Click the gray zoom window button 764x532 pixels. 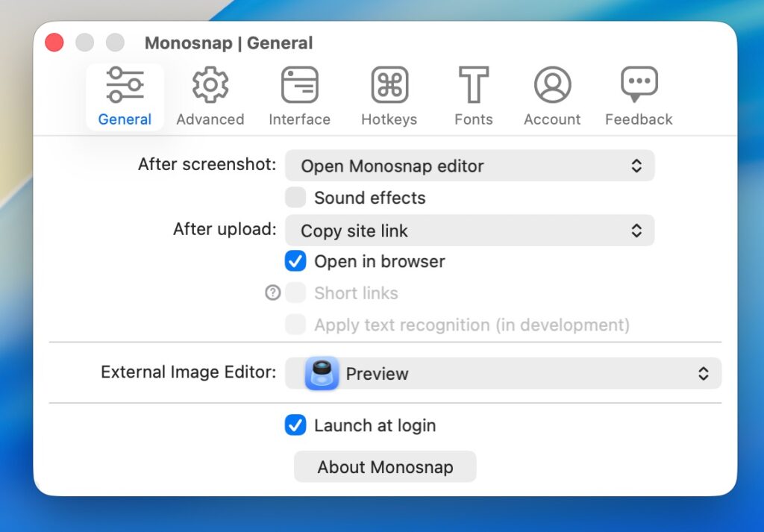point(114,43)
